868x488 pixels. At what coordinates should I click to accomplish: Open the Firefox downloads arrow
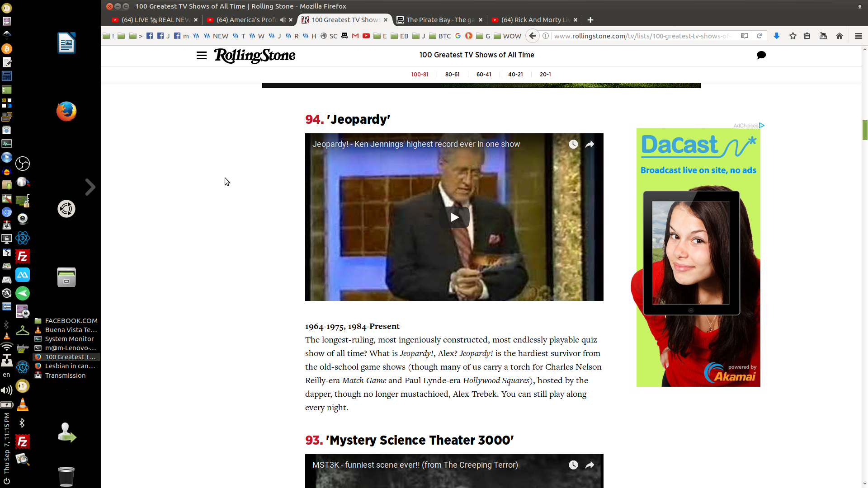pyautogui.click(x=777, y=36)
